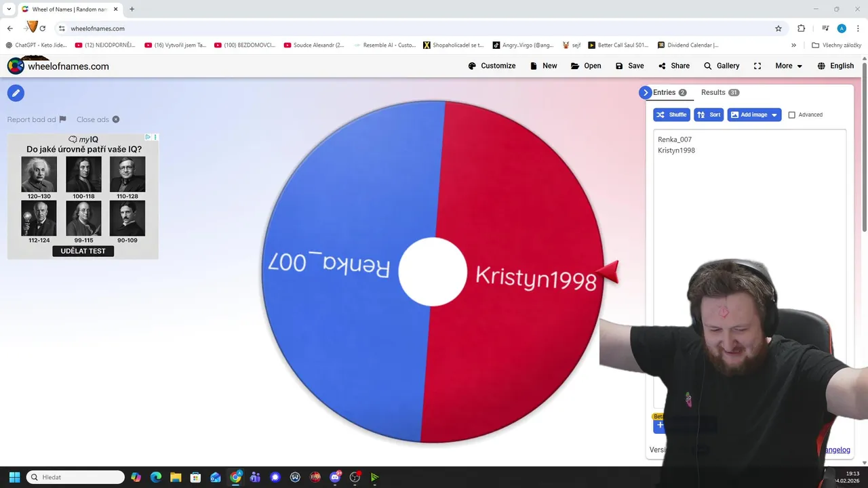Save the current wheel
The width and height of the screenshot is (868, 488).
[x=629, y=66]
